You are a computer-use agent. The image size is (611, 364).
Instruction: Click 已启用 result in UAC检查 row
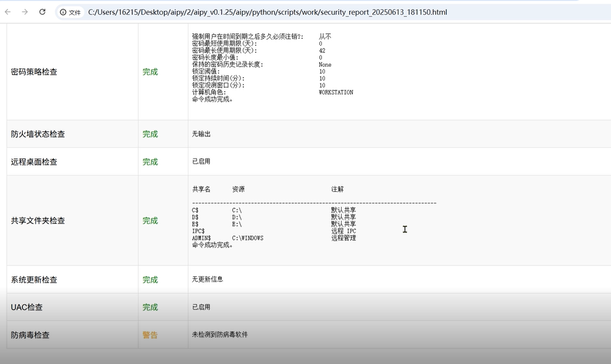(201, 307)
